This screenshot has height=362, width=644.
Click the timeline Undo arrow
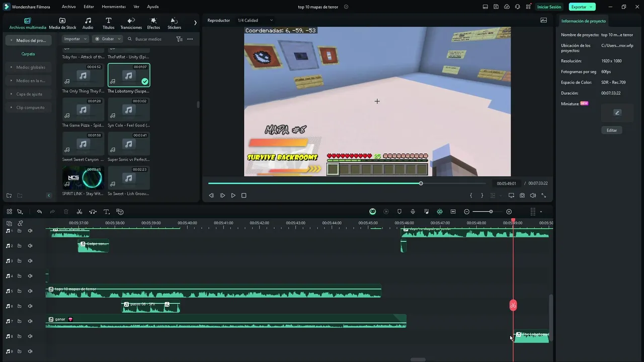(39, 212)
